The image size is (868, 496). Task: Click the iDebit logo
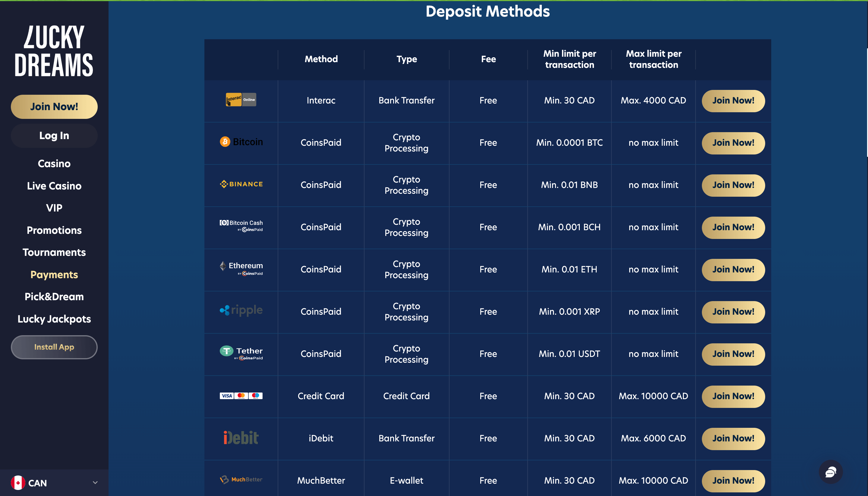(241, 438)
